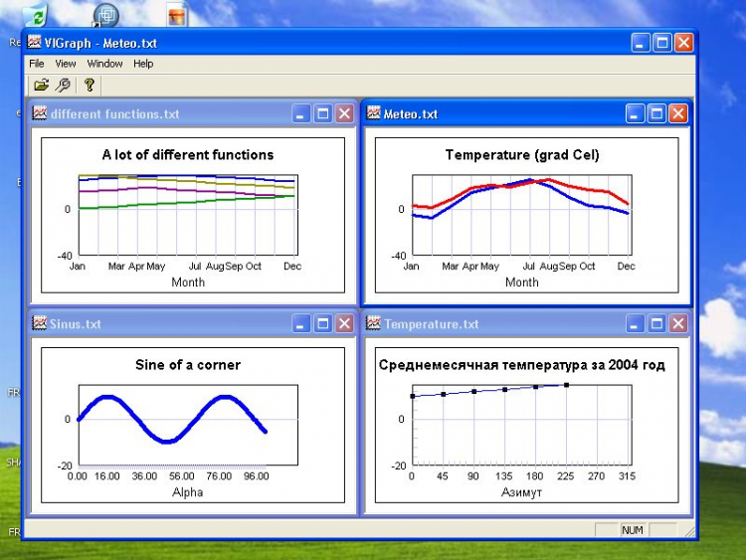The height and width of the screenshot is (560, 746).
Task: Minimize the Temperature.txt window
Action: [635, 324]
